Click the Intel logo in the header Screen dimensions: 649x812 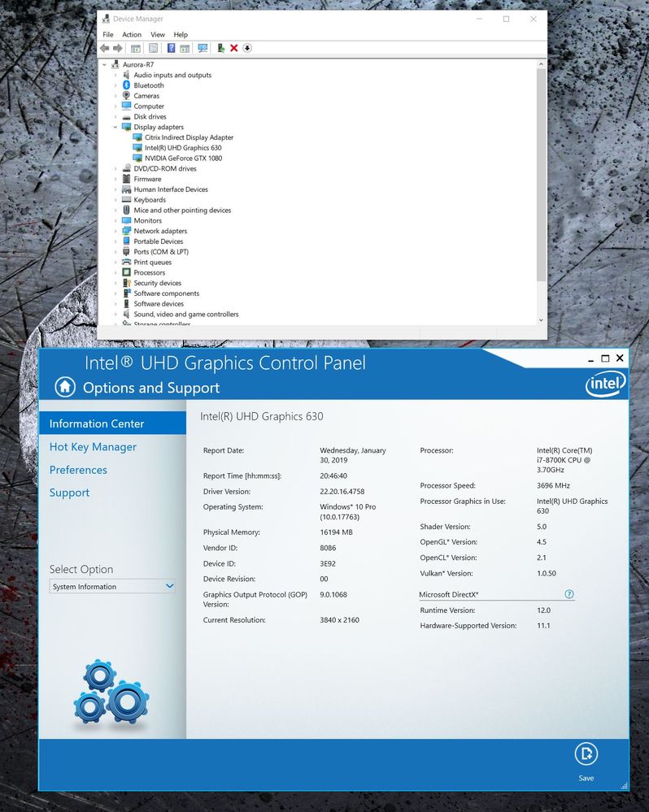(x=606, y=384)
